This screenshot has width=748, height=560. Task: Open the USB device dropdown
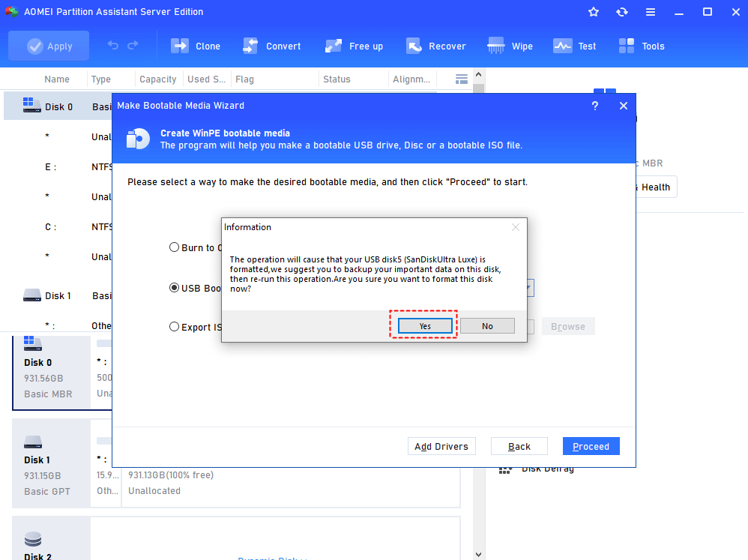530,288
